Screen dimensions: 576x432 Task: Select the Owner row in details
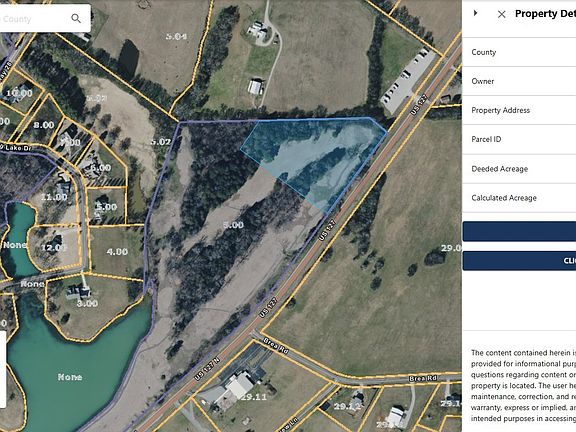[x=519, y=81]
